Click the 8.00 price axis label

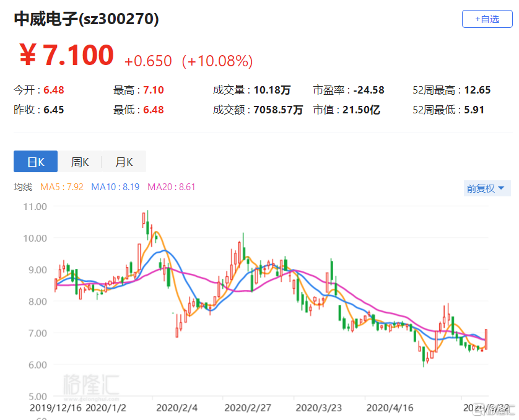click(x=37, y=302)
